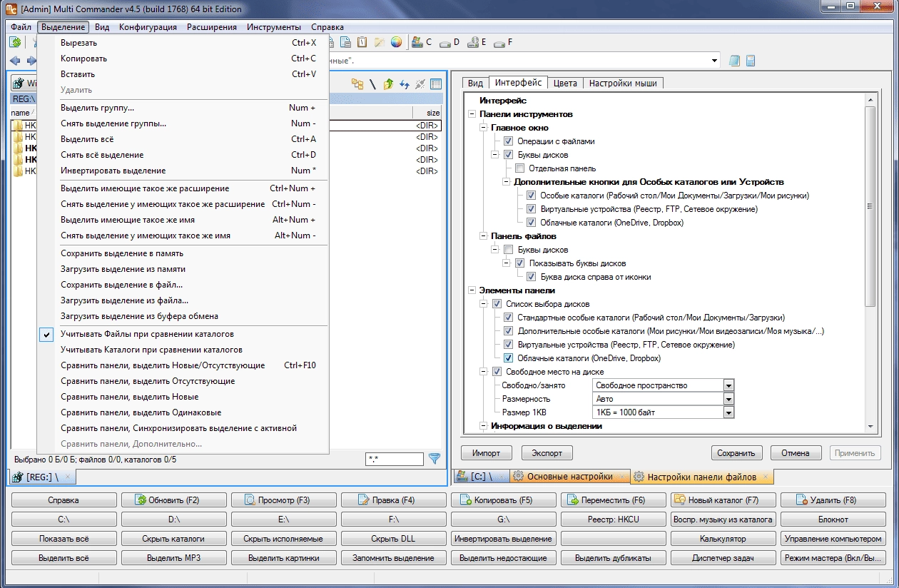Toggle the Свободное место на диске checkbox
Viewport: 899px width, 588px height.
[497, 372]
